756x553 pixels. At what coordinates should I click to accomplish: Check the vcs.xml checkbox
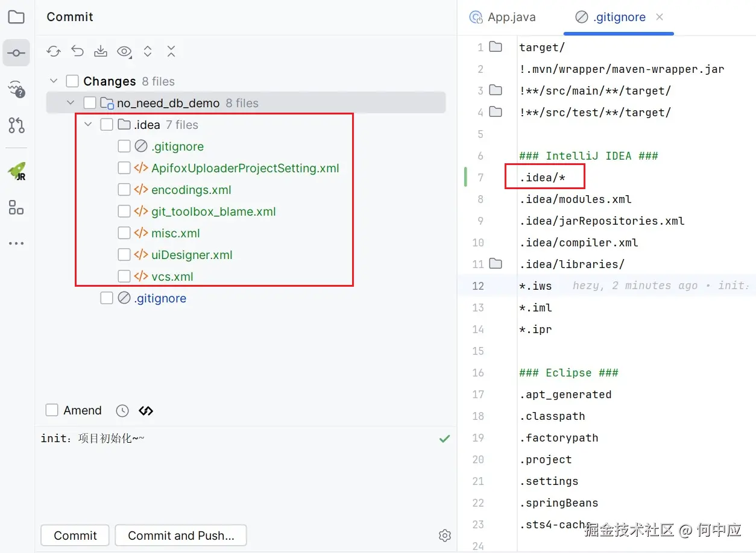pos(124,276)
